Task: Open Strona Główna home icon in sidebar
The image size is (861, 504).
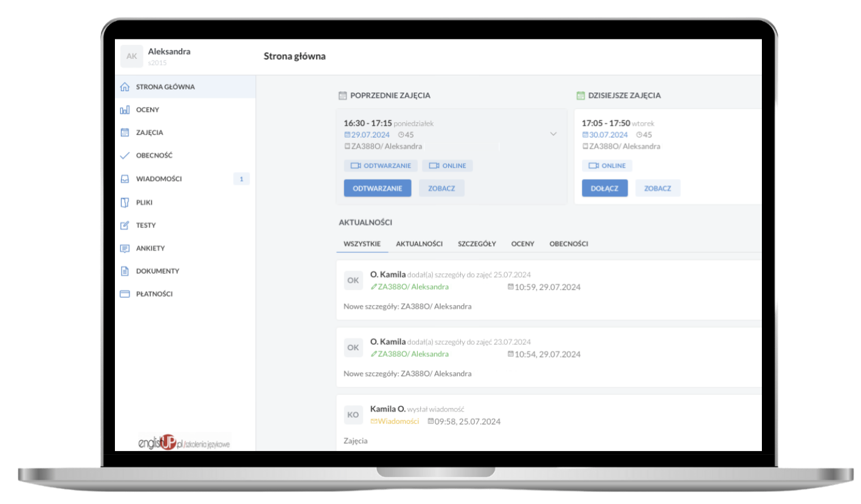Action: (x=125, y=87)
